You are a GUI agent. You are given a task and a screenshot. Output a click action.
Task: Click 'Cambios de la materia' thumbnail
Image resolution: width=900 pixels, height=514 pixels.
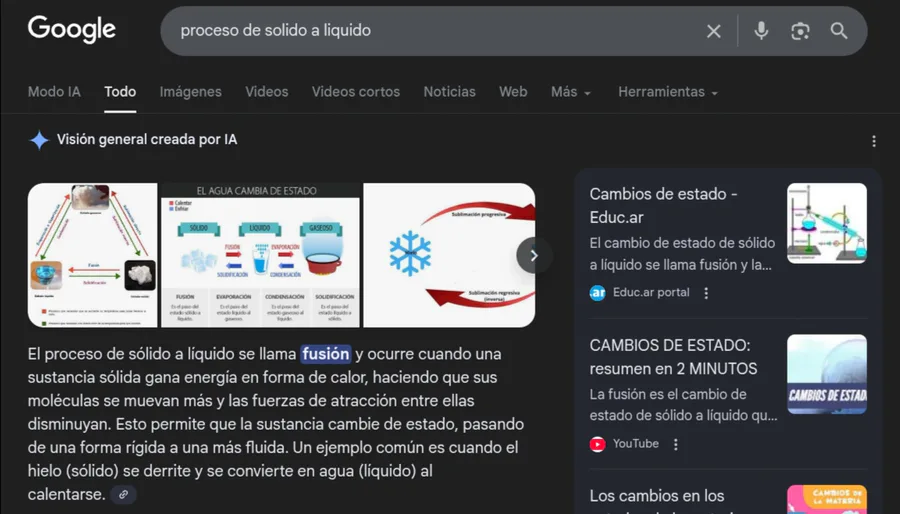[827, 499]
